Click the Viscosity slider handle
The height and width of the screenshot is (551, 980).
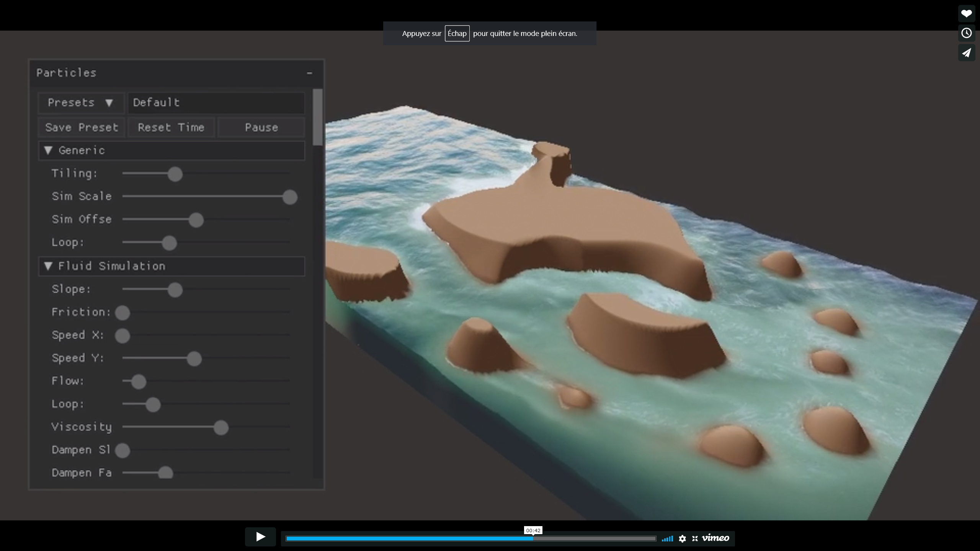click(221, 427)
